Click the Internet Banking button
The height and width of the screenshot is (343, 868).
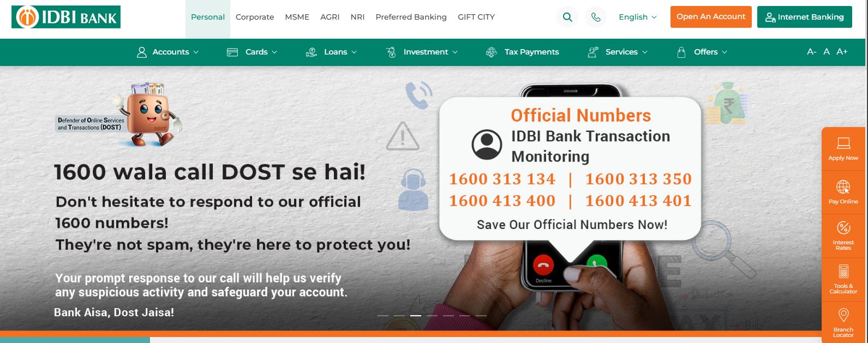point(804,17)
